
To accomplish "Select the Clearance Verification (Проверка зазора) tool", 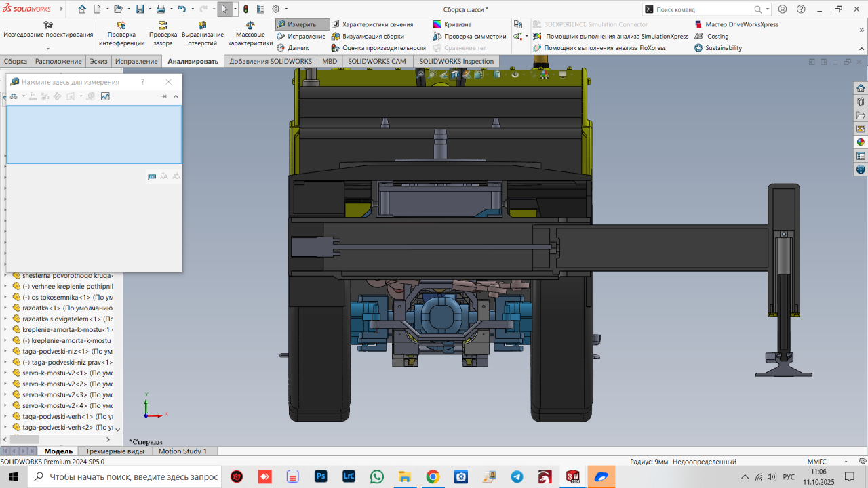I will pos(163,34).
